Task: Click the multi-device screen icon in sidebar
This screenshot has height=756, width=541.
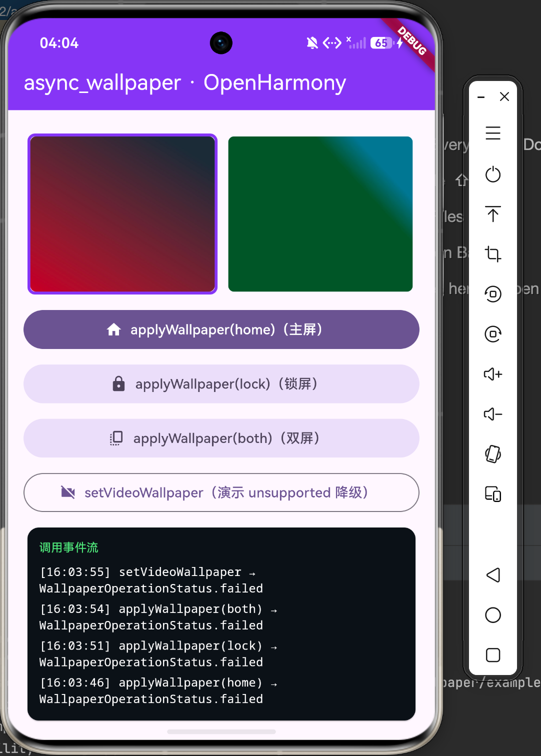Action: [x=493, y=494]
